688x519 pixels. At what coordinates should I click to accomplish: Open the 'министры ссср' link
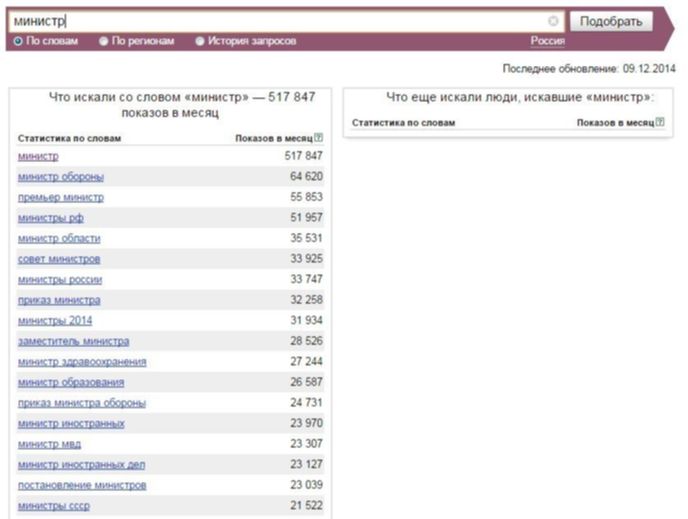54,506
